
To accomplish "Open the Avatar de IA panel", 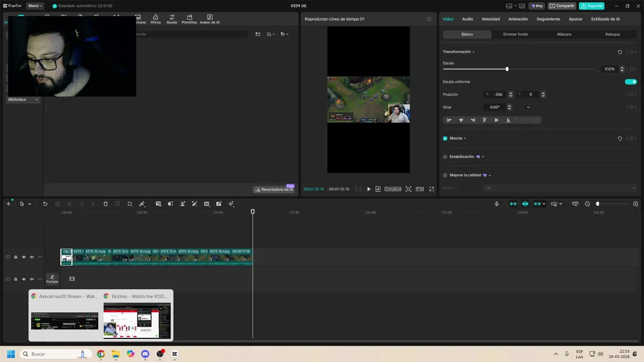I will point(210,19).
